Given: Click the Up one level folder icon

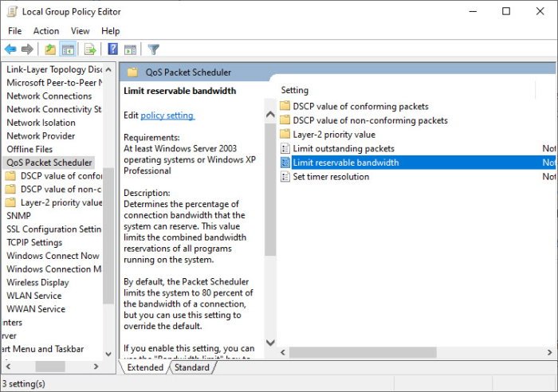Looking at the screenshot, I should (50, 49).
